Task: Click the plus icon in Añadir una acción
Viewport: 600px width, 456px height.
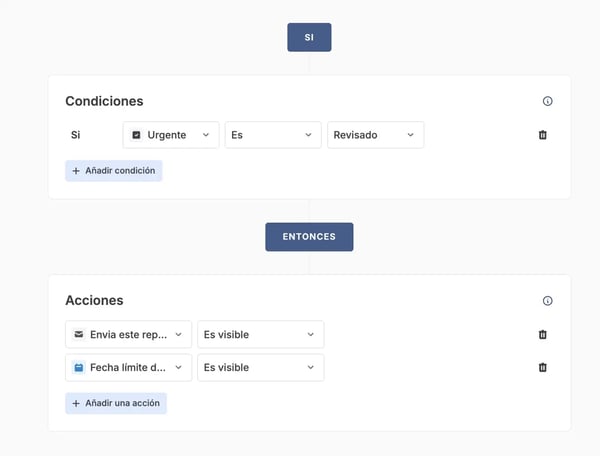Action: [x=76, y=403]
